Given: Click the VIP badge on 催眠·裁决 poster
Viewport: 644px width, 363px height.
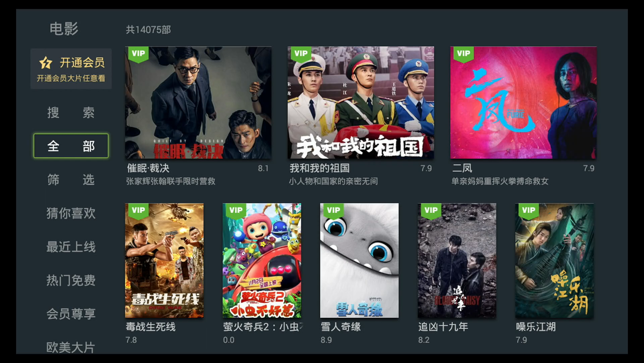Looking at the screenshot, I should coord(138,54).
